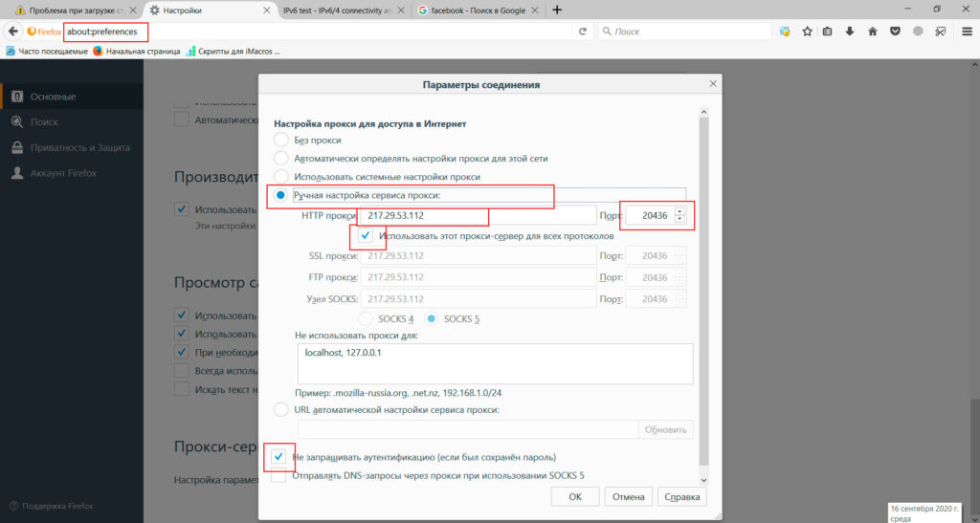Viewport: 980px width, 523px height.
Task: Switch to facebook Поиск в Google tab
Action: (478, 10)
